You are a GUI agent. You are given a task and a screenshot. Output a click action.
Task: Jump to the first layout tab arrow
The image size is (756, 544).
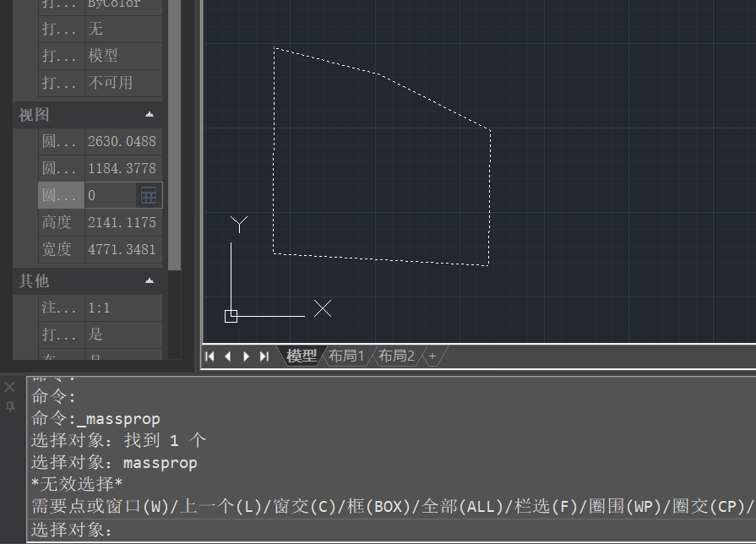point(210,356)
